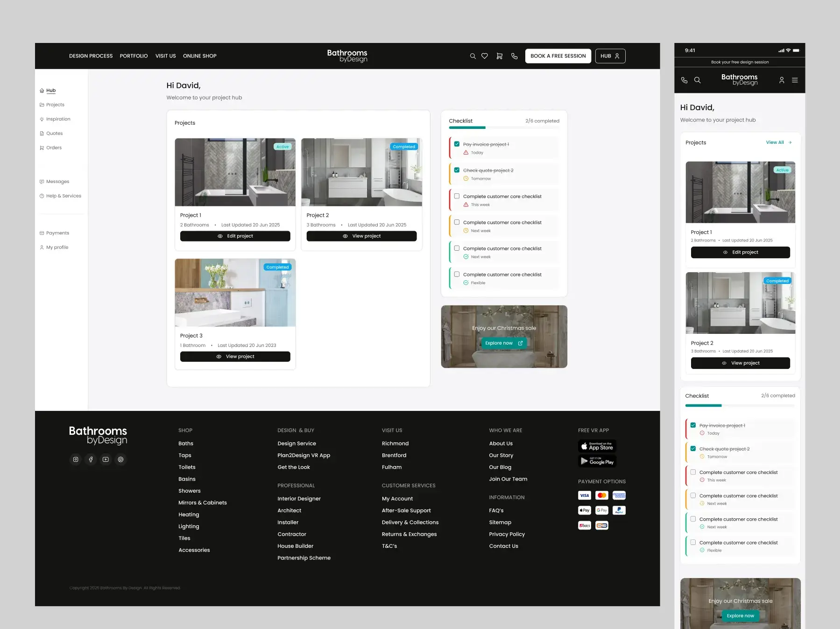
Task: Open the PORTFOLIO navigation item
Action: tap(134, 56)
